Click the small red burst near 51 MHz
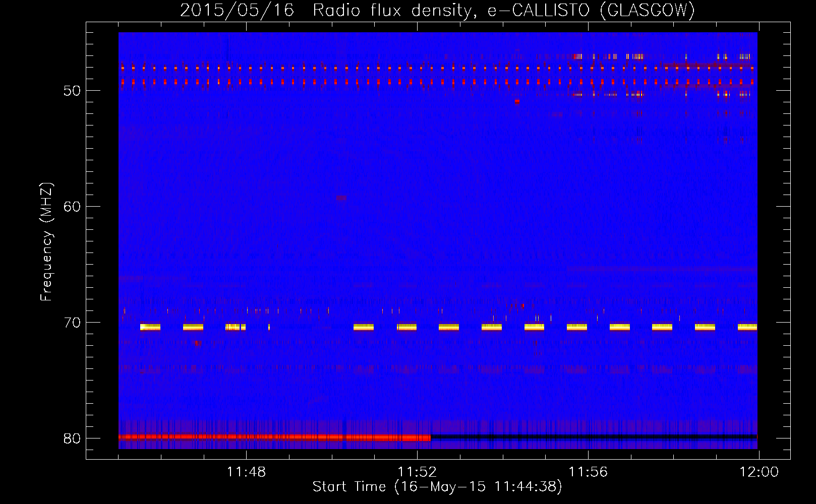The image size is (816, 504). point(517,101)
